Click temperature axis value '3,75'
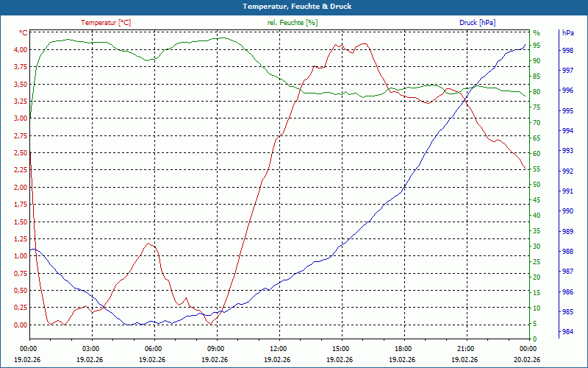Image resolution: width=588 pixels, height=368 pixels. [x=21, y=67]
